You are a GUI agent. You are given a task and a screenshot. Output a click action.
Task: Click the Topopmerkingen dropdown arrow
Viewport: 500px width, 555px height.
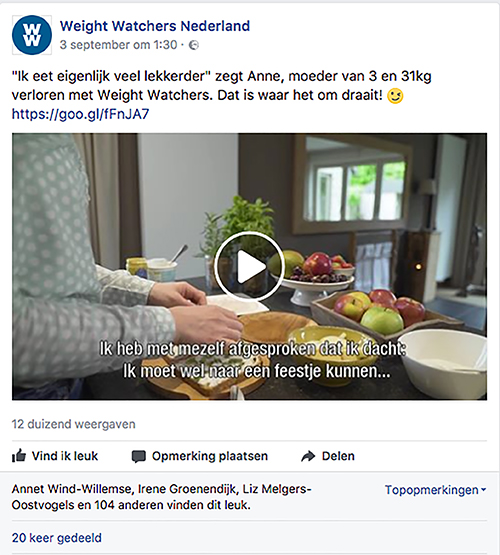483,490
